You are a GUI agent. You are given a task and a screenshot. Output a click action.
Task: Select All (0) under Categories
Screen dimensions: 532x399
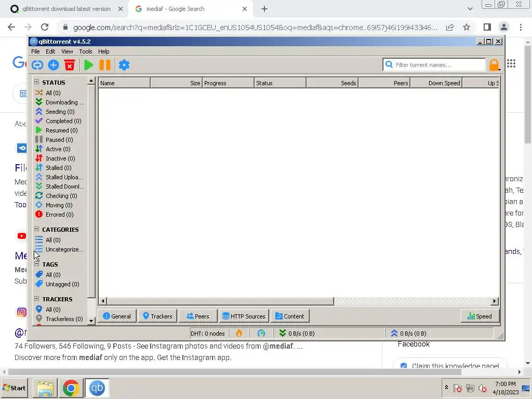[48, 240]
